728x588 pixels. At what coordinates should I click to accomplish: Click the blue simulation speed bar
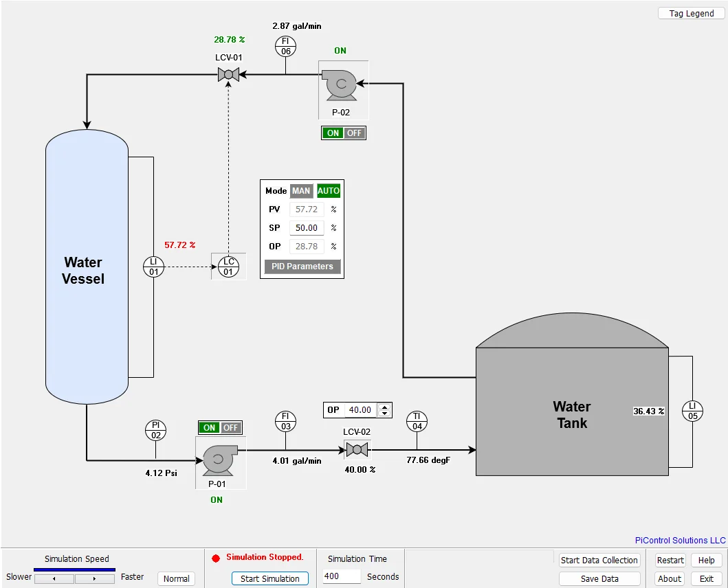click(x=74, y=569)
